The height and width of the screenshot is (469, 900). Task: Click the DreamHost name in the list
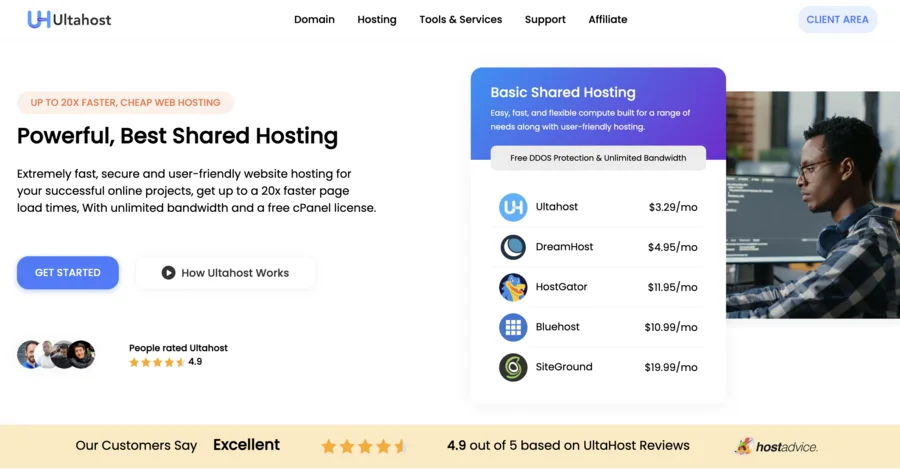pos(564,247)
